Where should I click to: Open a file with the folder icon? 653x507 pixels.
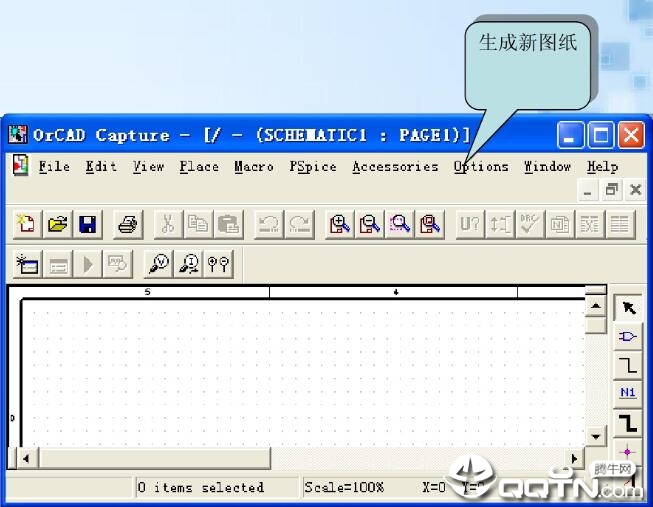[x=57, y=225]
